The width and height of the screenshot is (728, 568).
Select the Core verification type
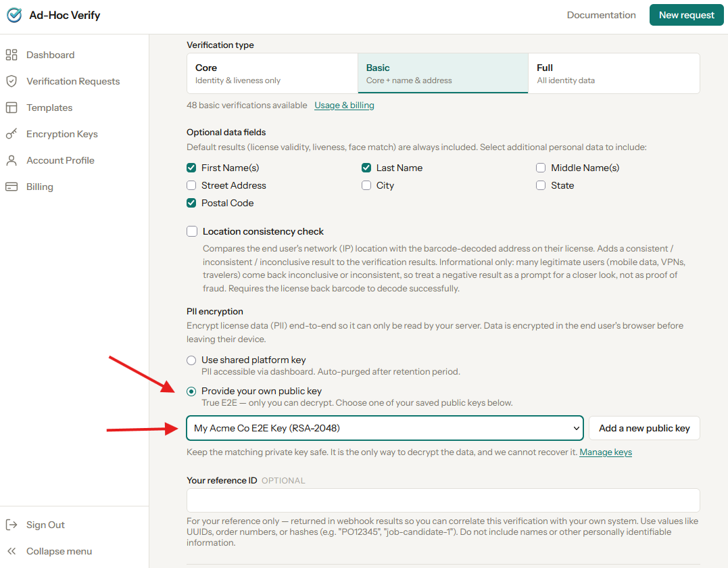[272, 74]
